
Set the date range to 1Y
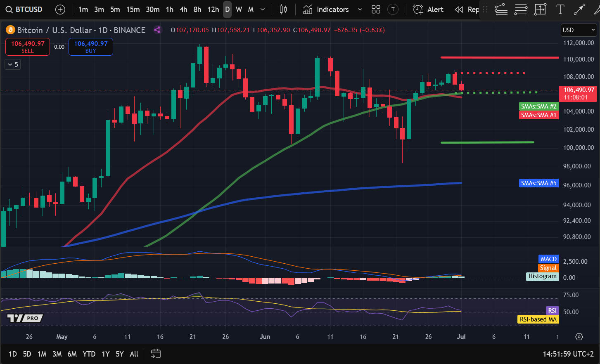pos(106,354)
